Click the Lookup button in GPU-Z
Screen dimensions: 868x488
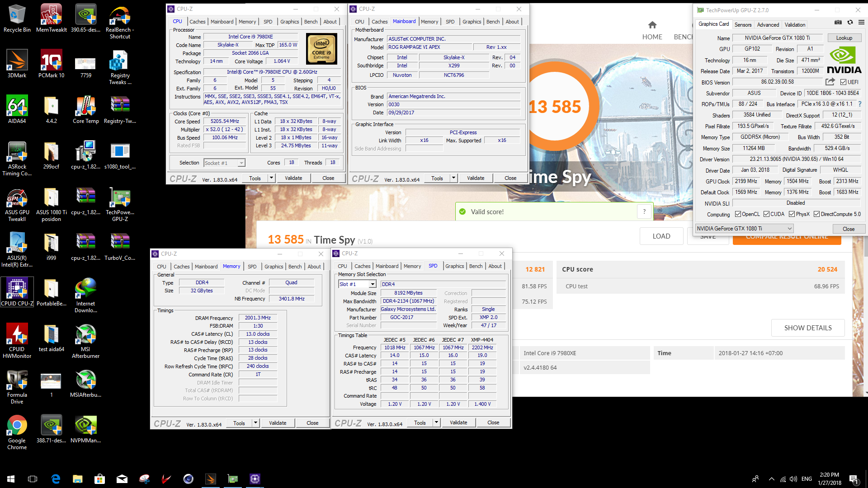(844, 38)
